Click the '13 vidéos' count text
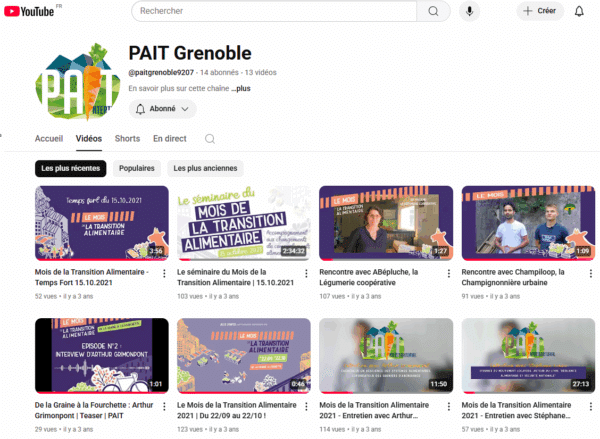 (261, 73)
